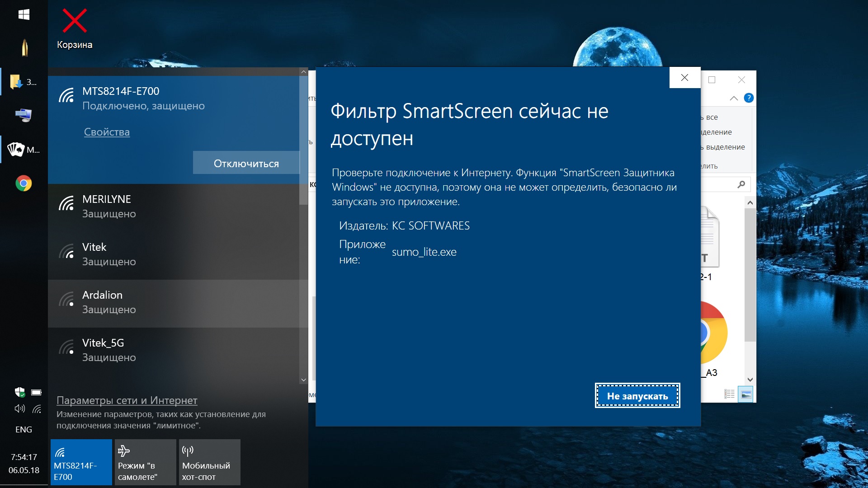Click the Explorer search magnifier icon

point(741,184)
